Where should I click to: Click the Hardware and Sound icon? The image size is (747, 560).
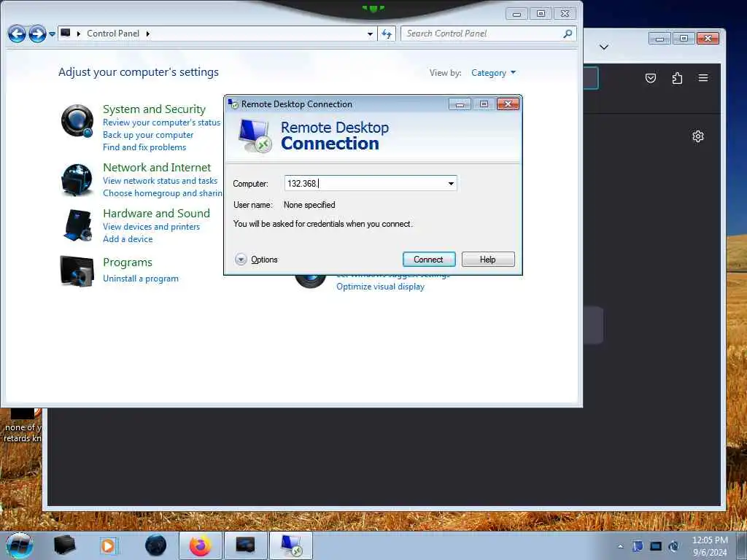[x=77, y=226]
